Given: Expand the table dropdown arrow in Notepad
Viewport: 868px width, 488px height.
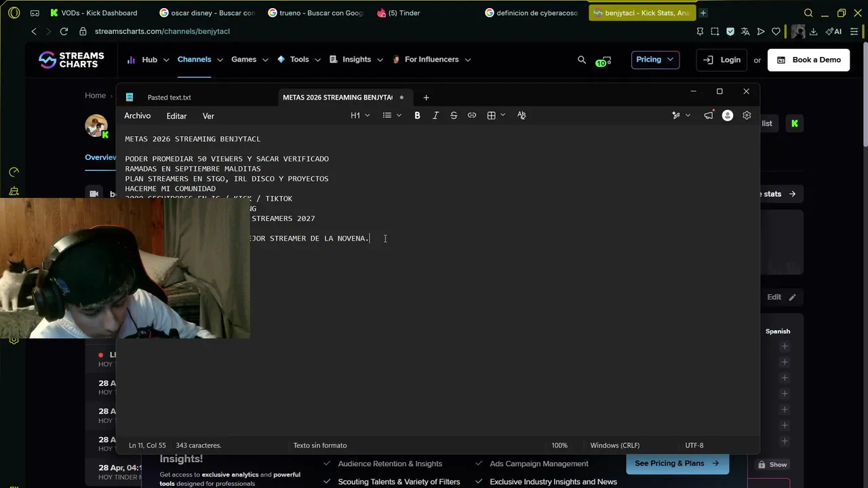Looking at the screenshot, I should 502,115.
